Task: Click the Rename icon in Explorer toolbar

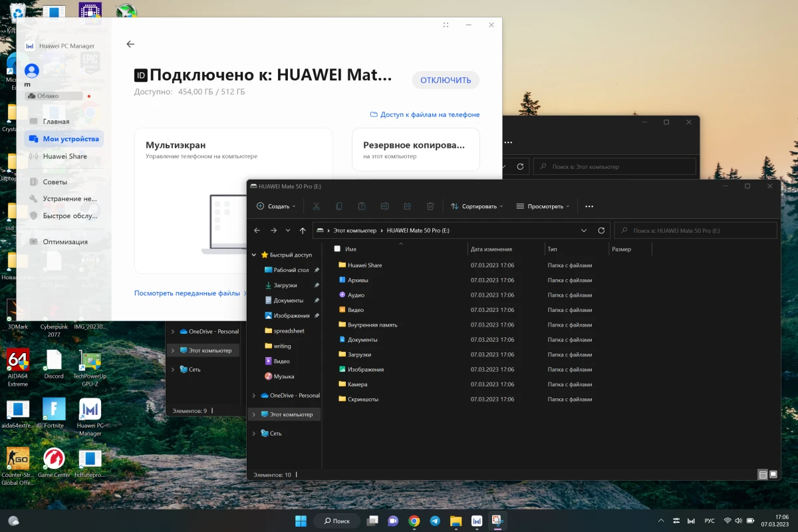Action: point(384,206)
